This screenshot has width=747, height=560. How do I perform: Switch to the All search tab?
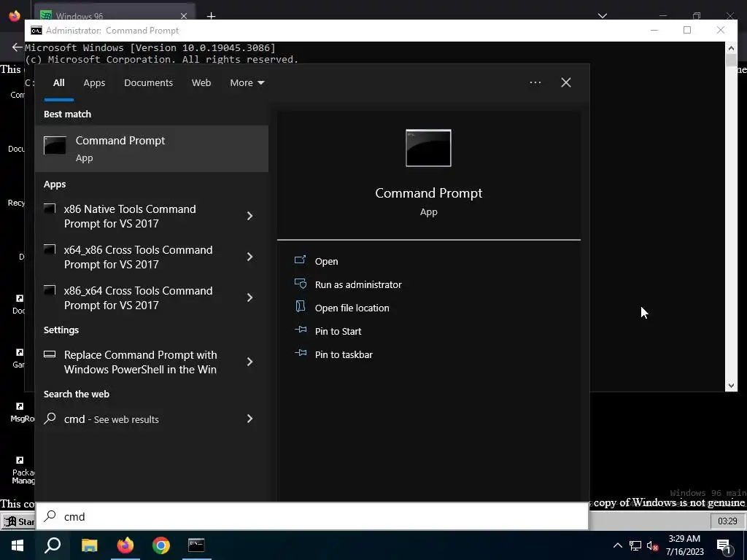pos(58,83)
